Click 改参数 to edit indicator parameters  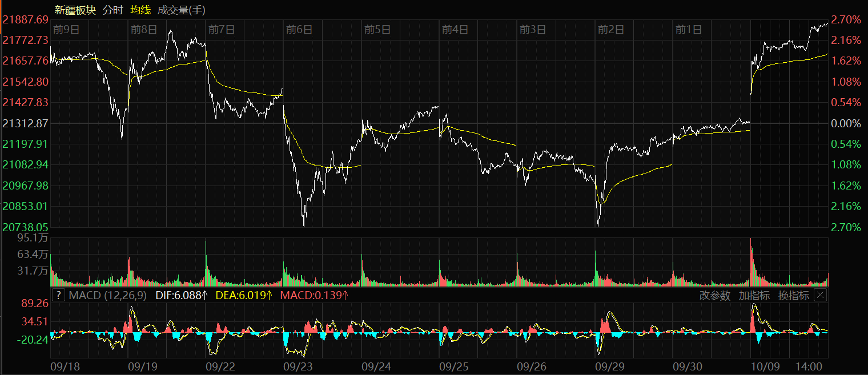[714, 295]
